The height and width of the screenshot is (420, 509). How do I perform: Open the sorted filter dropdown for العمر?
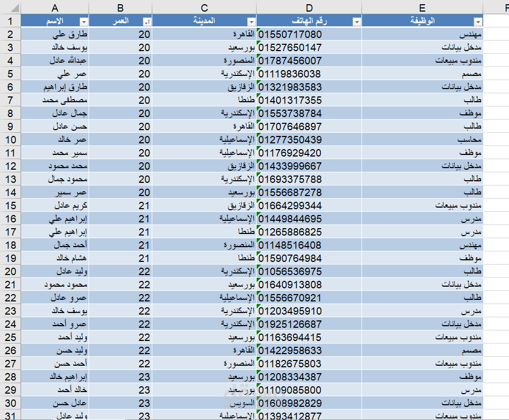[148, 22]
